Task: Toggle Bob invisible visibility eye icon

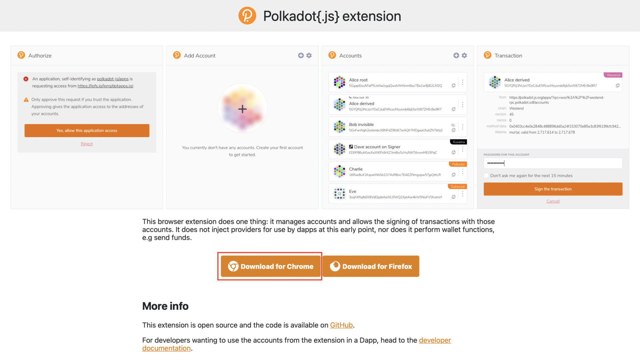Action: pos(453,125)
